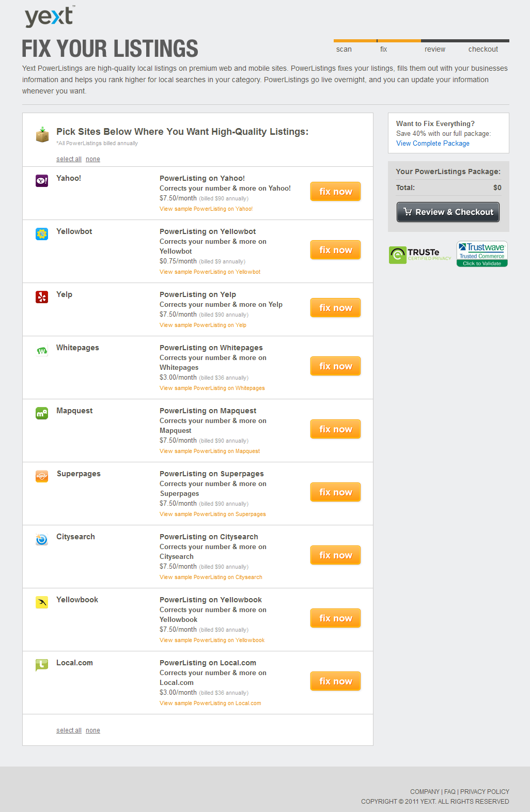The image size is (530, 812).
Task: Click the Citysearch swirl icon
Action: point(42,539)
